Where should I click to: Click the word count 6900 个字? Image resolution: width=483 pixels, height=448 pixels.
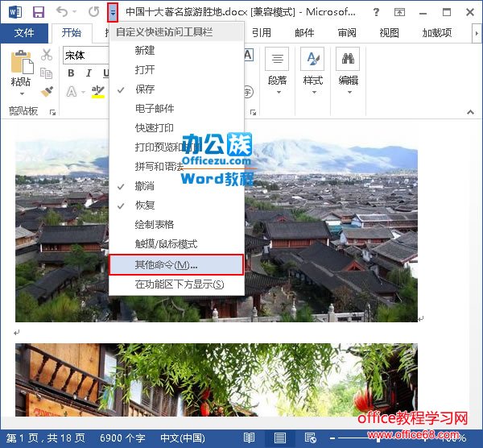[x=122, y=438]
